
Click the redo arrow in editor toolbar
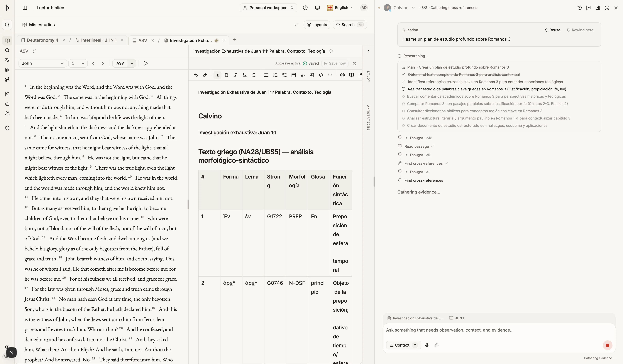point(205,75)
